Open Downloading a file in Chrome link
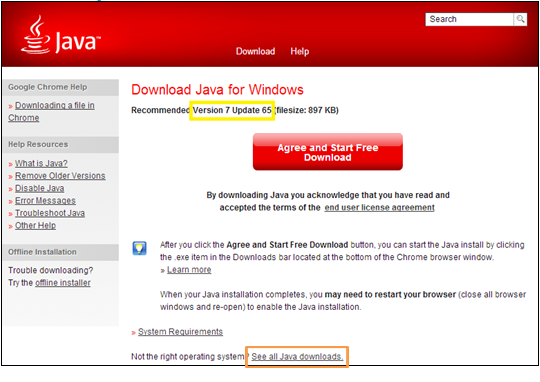 51,111
